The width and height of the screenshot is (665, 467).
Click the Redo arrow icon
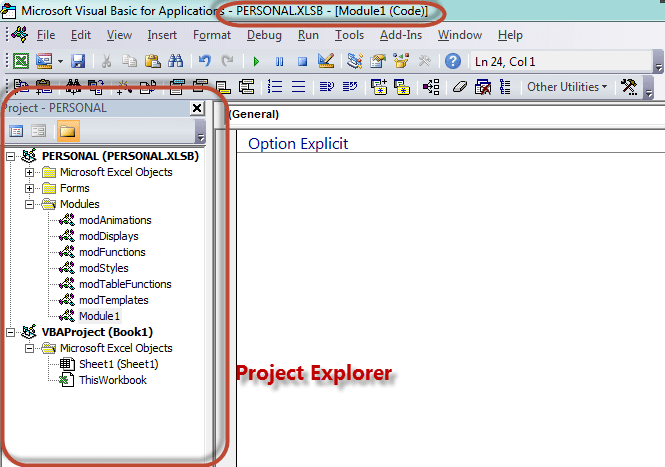[228, 62]
